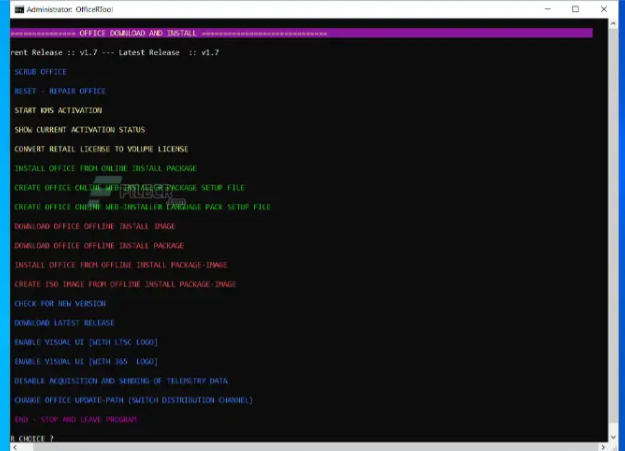Image resolution: width=625 pixels, height=451 pixels.
Task: Click the scroll down arrow of vertical scrollbar
Action: point(613,437)
